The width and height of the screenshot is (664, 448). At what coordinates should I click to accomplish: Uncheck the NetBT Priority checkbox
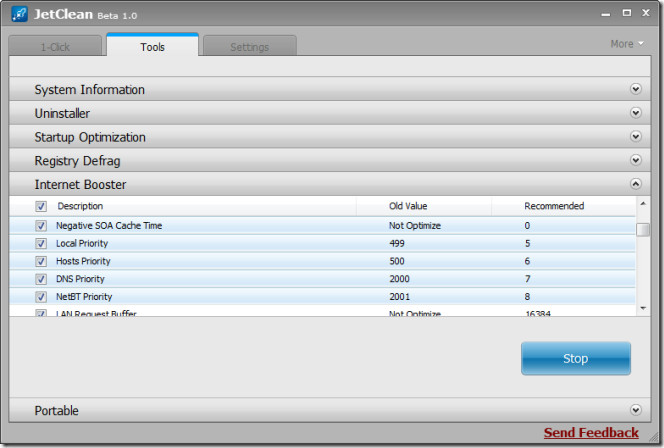[x=41, y=297]
